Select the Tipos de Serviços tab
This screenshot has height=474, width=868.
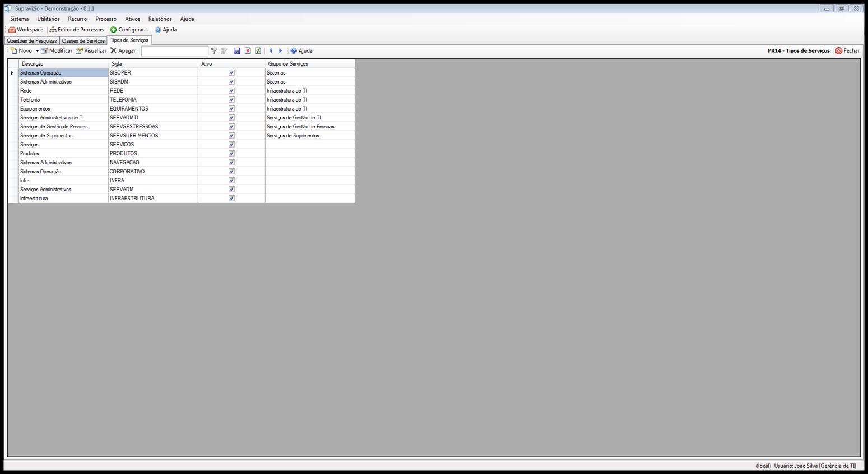tap(129, 40)
